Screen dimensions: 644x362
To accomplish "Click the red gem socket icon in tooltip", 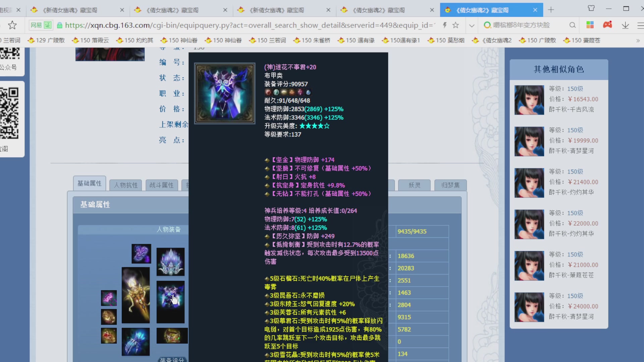I will [268, 92].
